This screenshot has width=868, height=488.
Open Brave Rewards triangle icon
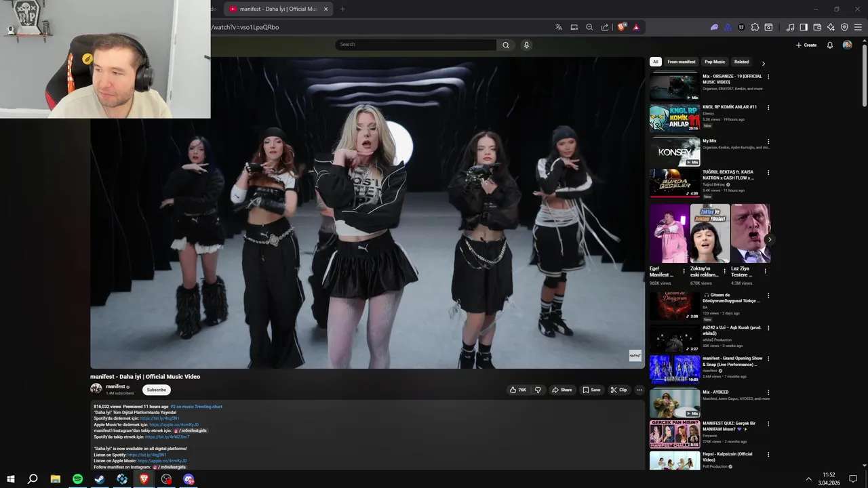click(636, 27)
